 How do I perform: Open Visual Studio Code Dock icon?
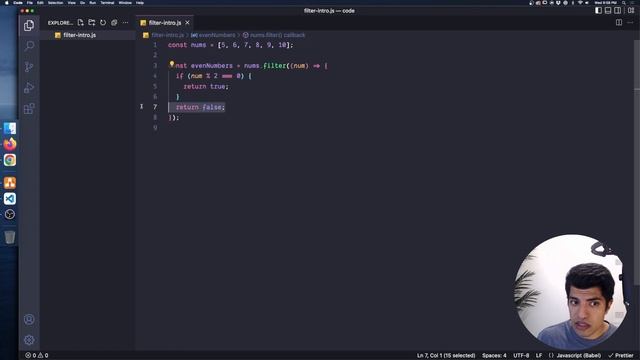tap(10, 198)
